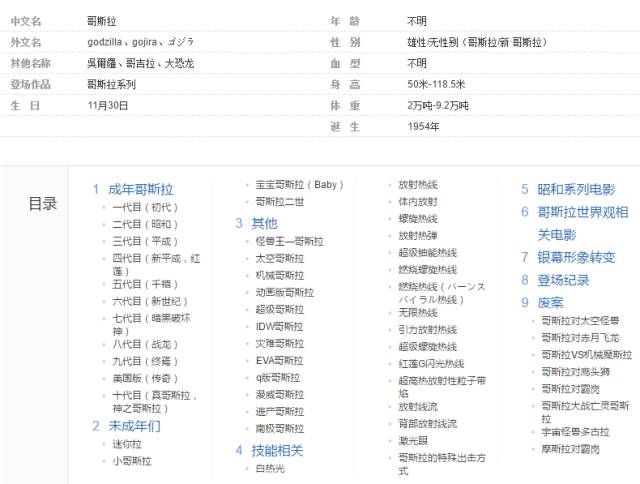Click 引力放射热线 link
The width and height of the screenshot is (640, 484).
tap(428, 330)
